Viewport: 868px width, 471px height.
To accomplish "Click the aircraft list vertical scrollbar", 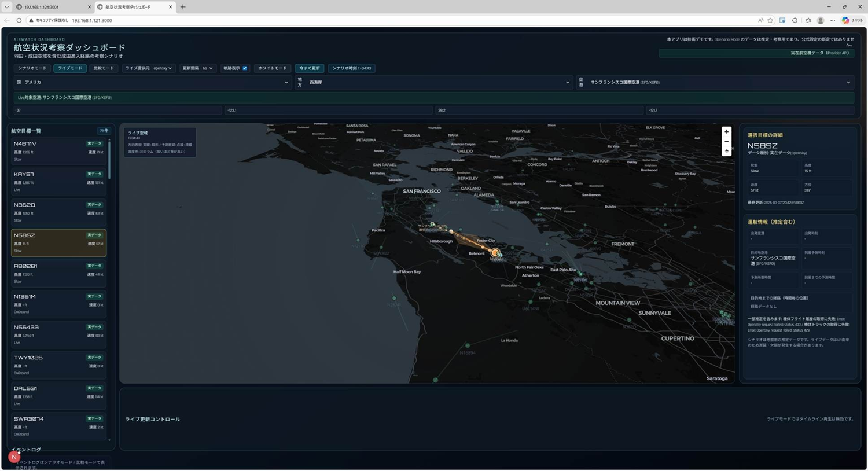I will [109, 159].
